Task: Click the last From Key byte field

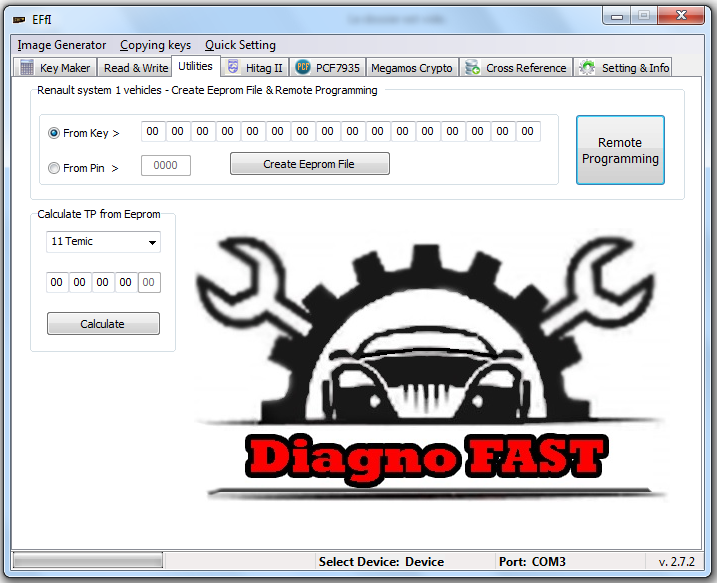Action: pos(528,131)
